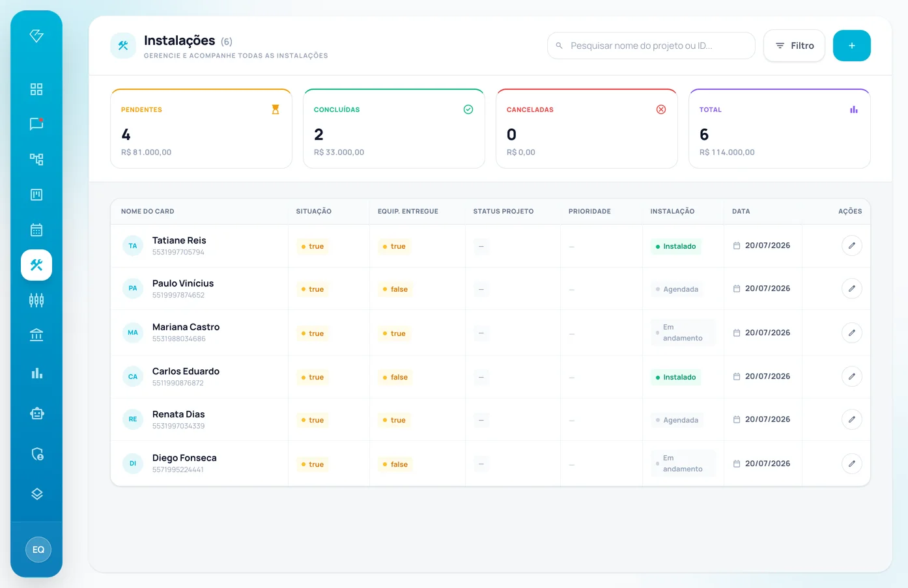The width and height of the screenshot is (908, 588).
Task: Open the chat messages icon in sidebar
Action: coord(36,124)
